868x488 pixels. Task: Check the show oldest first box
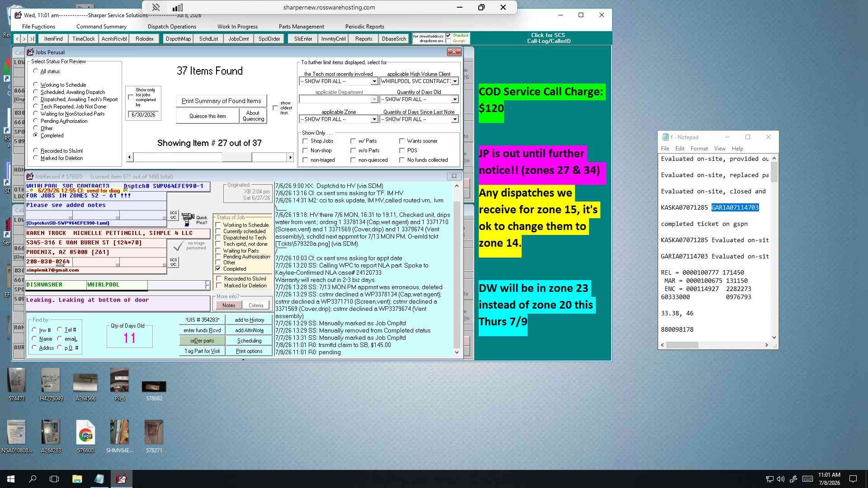(x=275, y=108)
